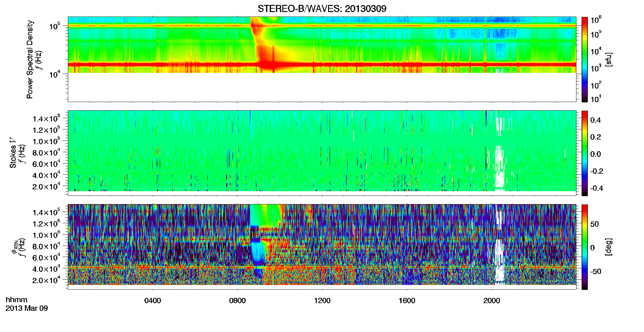Image resolution: width=644 pixels, height=332 pixels.
Task: Select the 2000 time tick label
Action: tap(492, 300)
